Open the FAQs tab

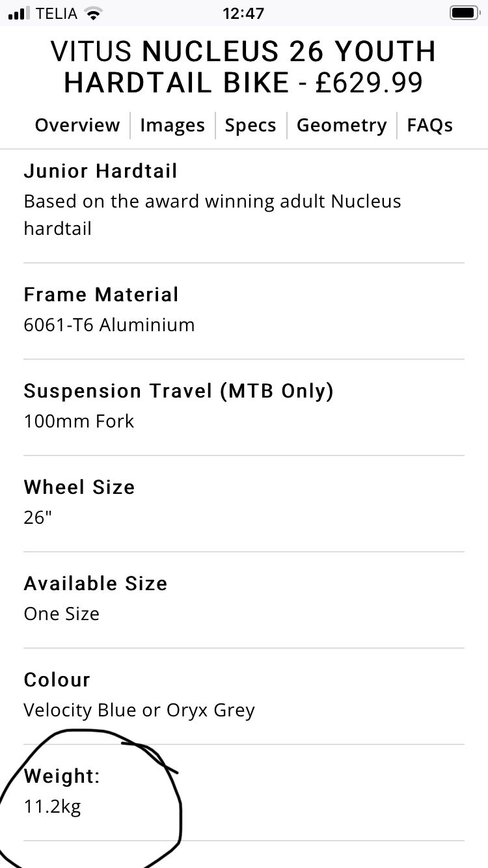pyautogui.click(x=429, y=125)
